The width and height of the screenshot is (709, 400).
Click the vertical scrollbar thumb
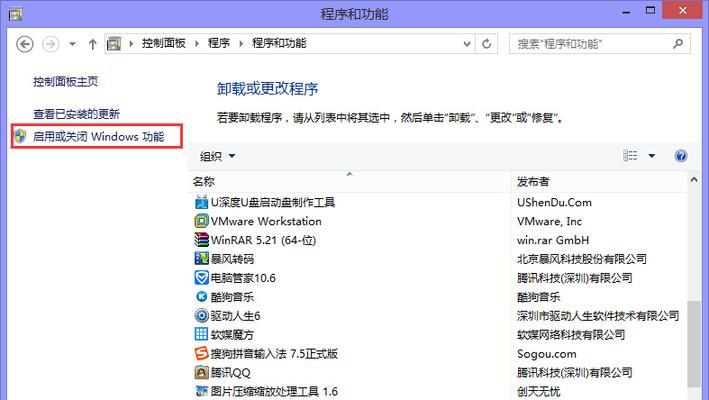[694, 344]
